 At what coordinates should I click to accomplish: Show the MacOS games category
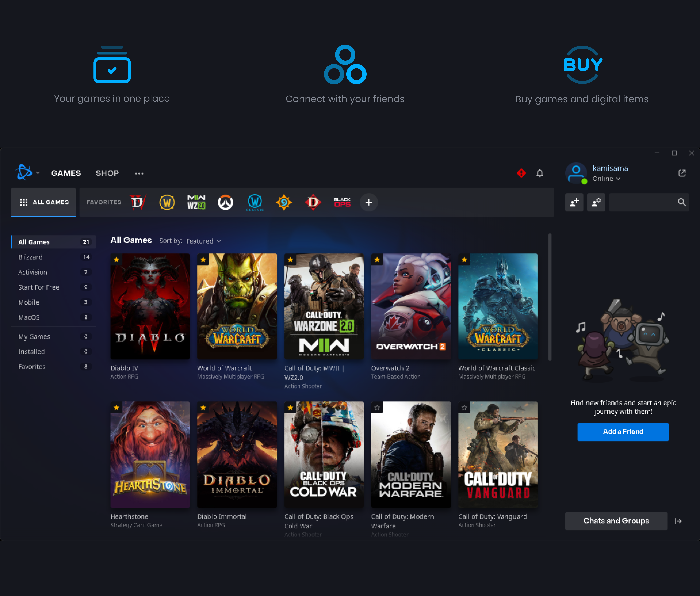point(53,317)
